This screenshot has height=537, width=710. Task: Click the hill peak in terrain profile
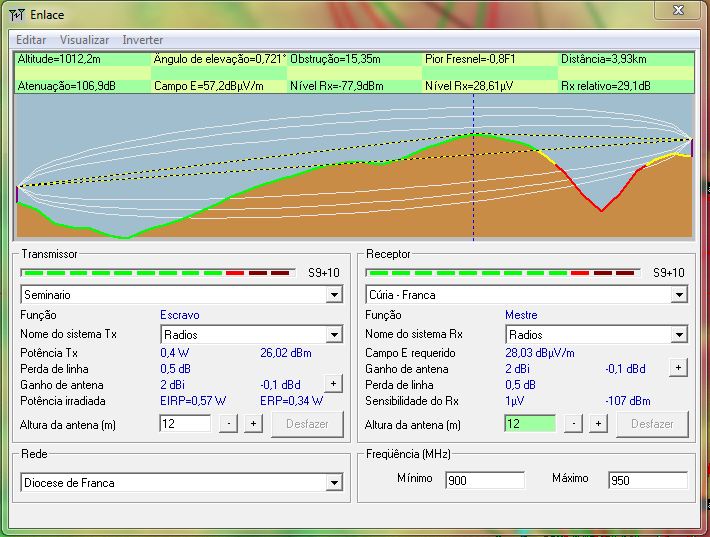474,134
